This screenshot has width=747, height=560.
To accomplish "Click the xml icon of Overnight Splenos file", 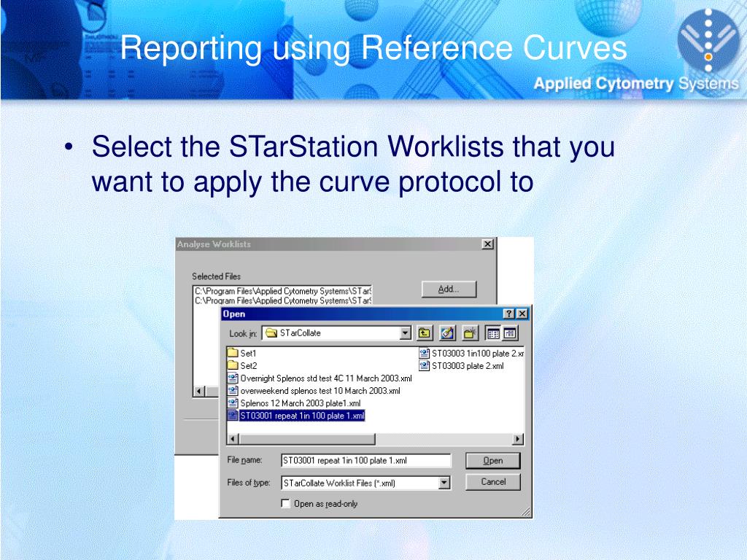I will click(x=233, y=378).
